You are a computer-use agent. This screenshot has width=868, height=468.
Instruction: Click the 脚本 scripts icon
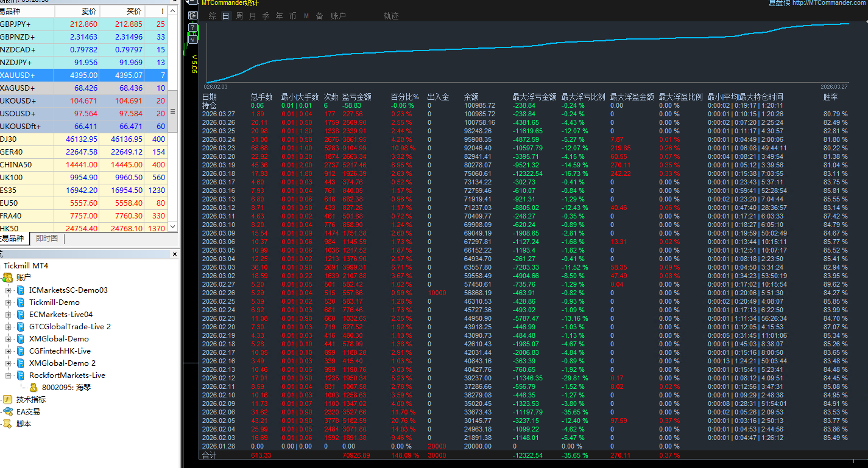[9, 424]
